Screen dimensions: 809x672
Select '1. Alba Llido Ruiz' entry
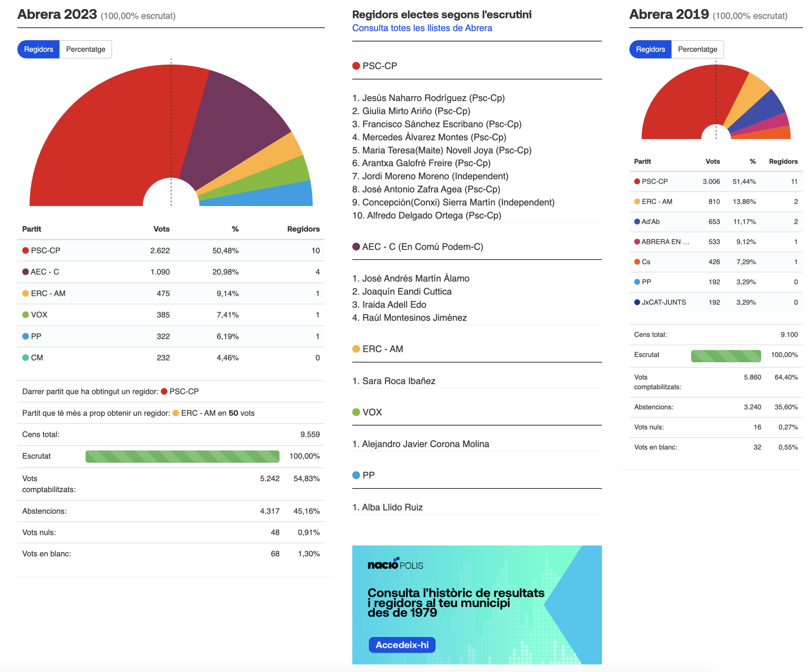(387, 507)
